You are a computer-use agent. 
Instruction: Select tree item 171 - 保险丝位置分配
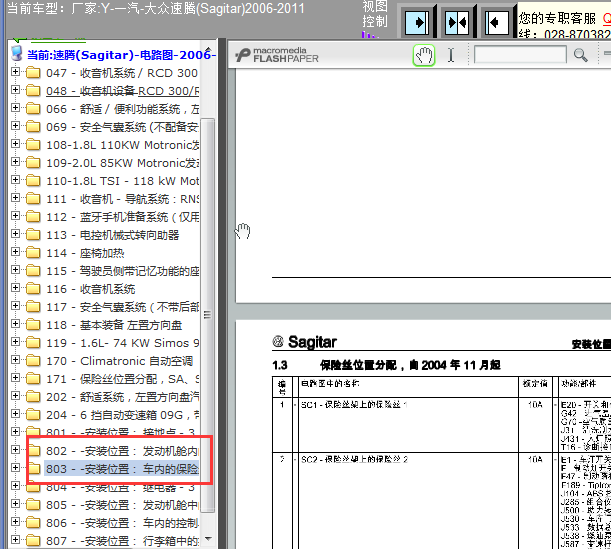point(122,379)
